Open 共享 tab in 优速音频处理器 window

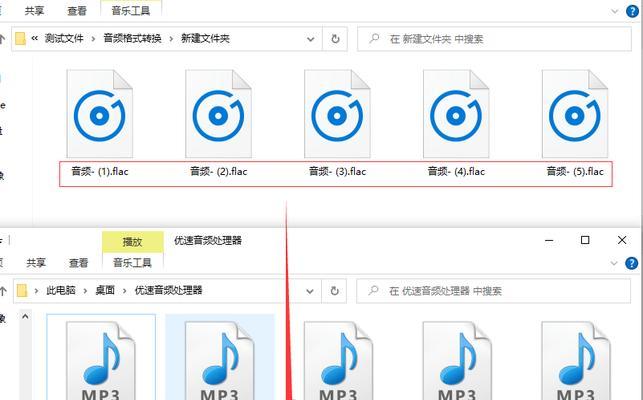tap(36, 263)
